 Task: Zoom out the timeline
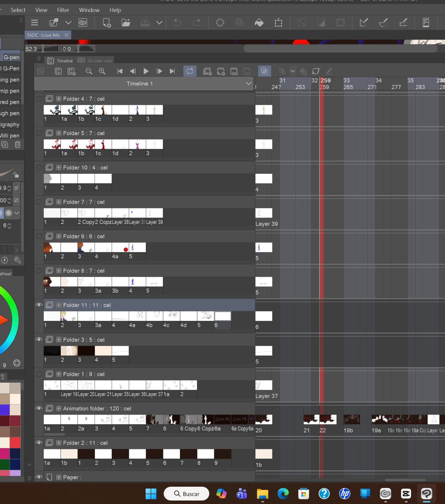(x=89, y=71)
